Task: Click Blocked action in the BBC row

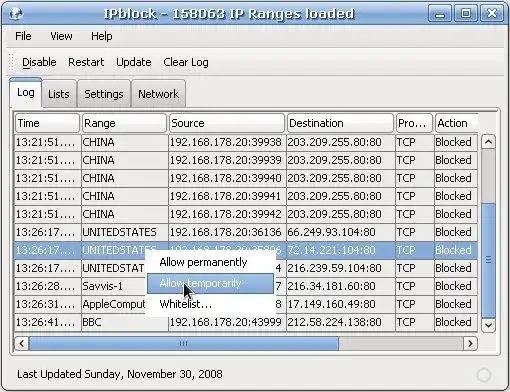Action: 456,322
